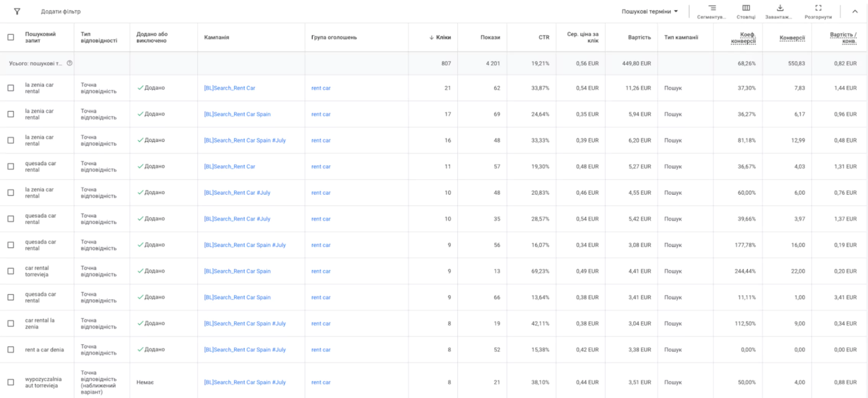Toggle the select-all checkbox in header

[x=11, y=37]
